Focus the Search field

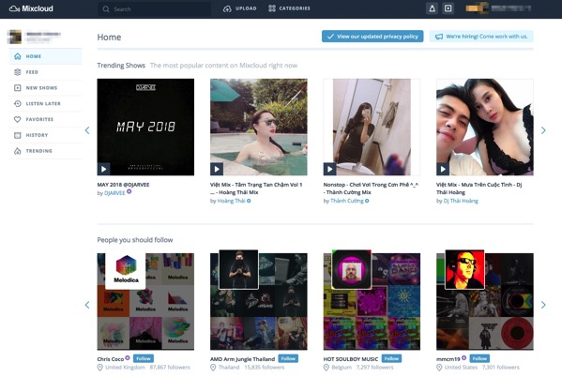click(154, 9)
